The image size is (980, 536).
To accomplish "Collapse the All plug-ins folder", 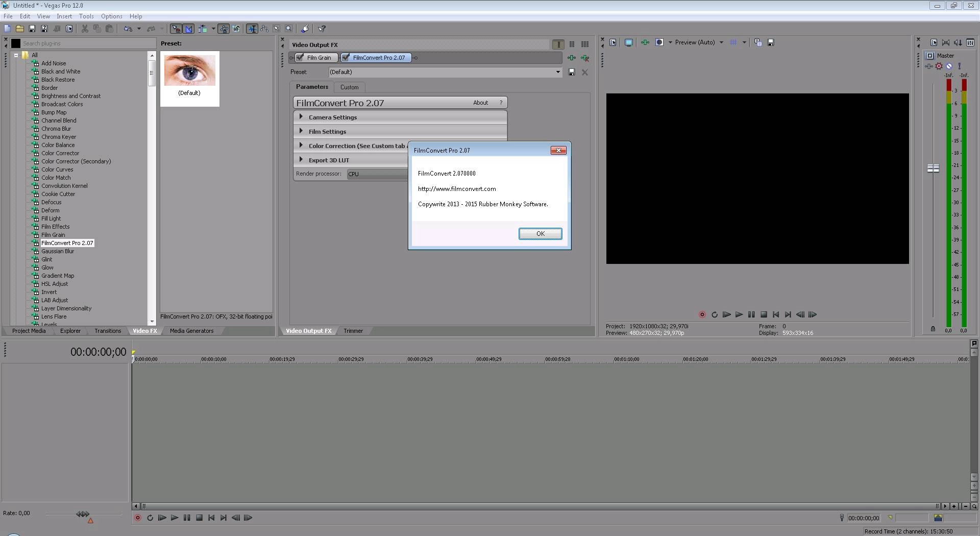I will [16, 55].
